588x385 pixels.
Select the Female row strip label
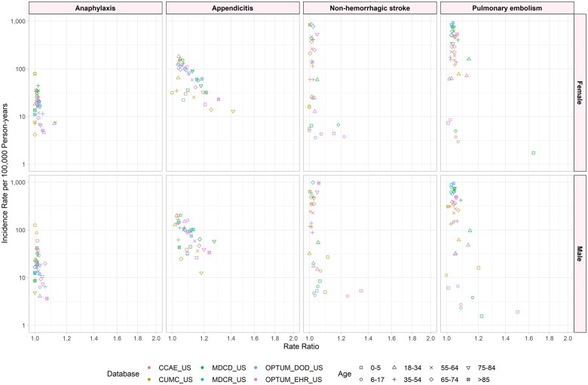tap(580, 93)
